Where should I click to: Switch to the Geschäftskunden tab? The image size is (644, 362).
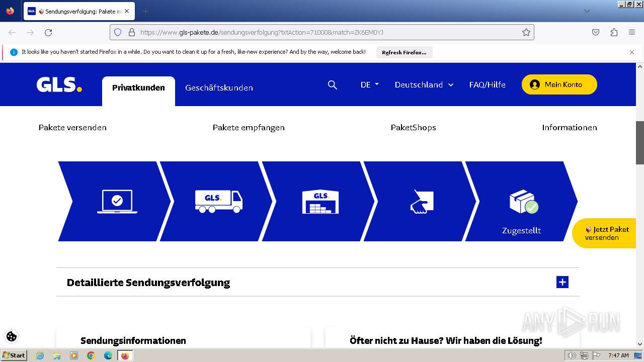click(219, 88)
